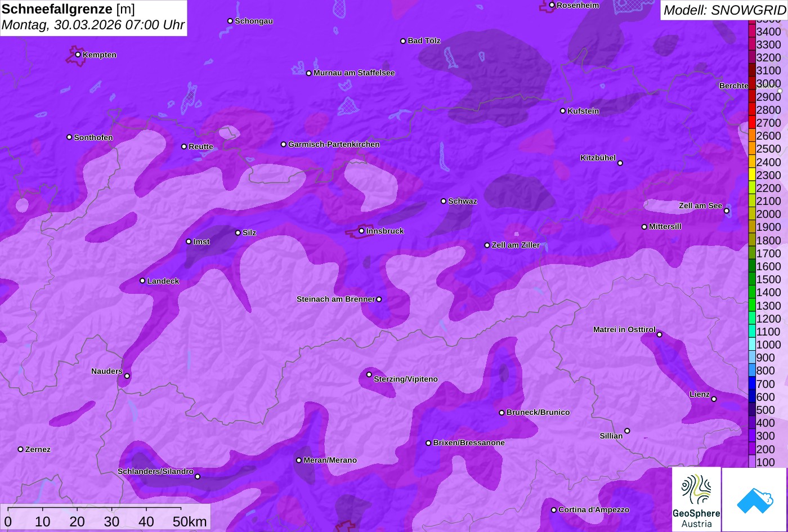The height and width of the screenshot is (532, 788).
Task: Click the light purple 100 legend swatch
Action: pos(751,462)
